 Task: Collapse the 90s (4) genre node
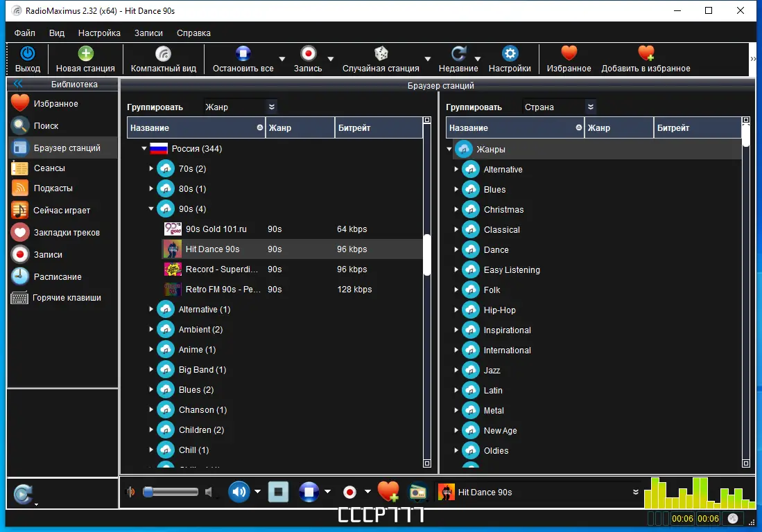pos(151,209)
